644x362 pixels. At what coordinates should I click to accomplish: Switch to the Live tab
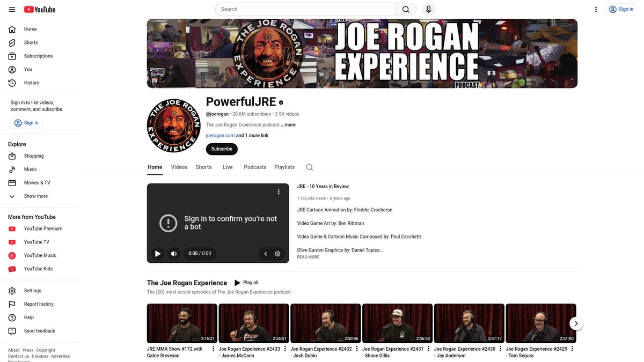[228, 167]
